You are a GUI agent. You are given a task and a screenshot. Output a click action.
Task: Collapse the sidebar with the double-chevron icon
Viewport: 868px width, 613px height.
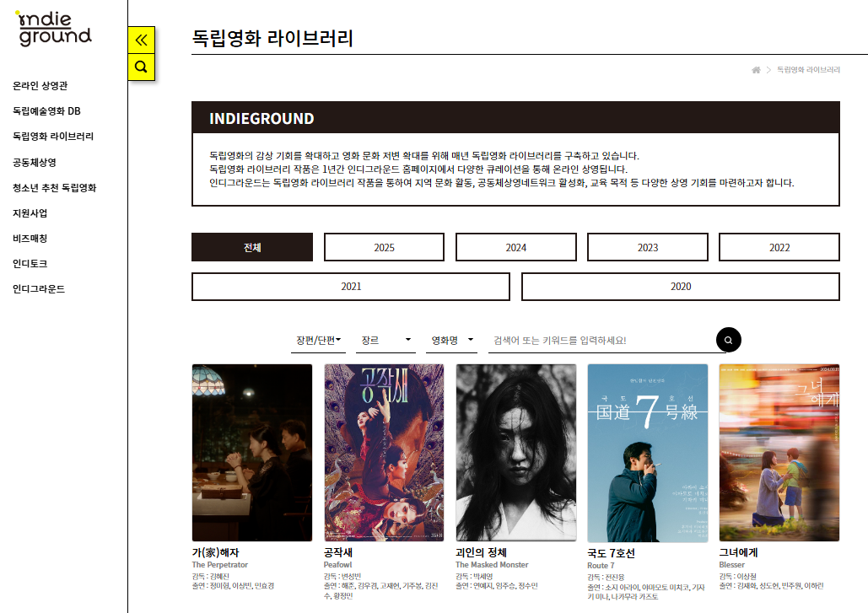coord(141,40)
